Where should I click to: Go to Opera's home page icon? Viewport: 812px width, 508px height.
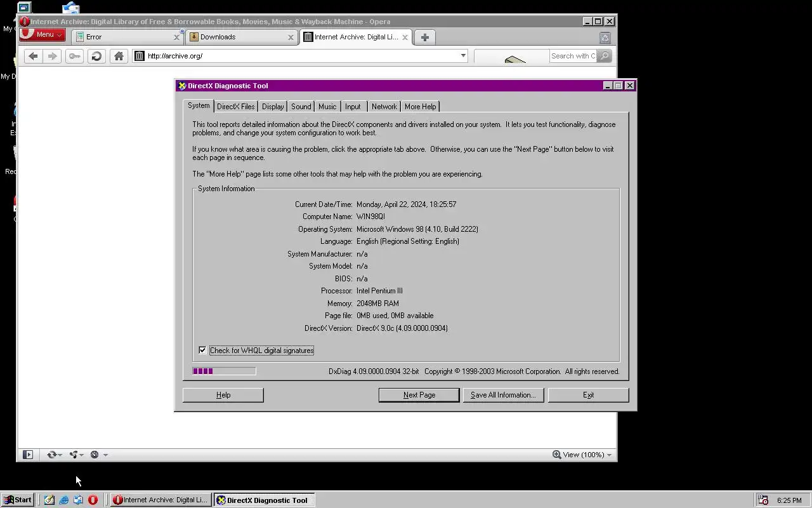[119, 56]
